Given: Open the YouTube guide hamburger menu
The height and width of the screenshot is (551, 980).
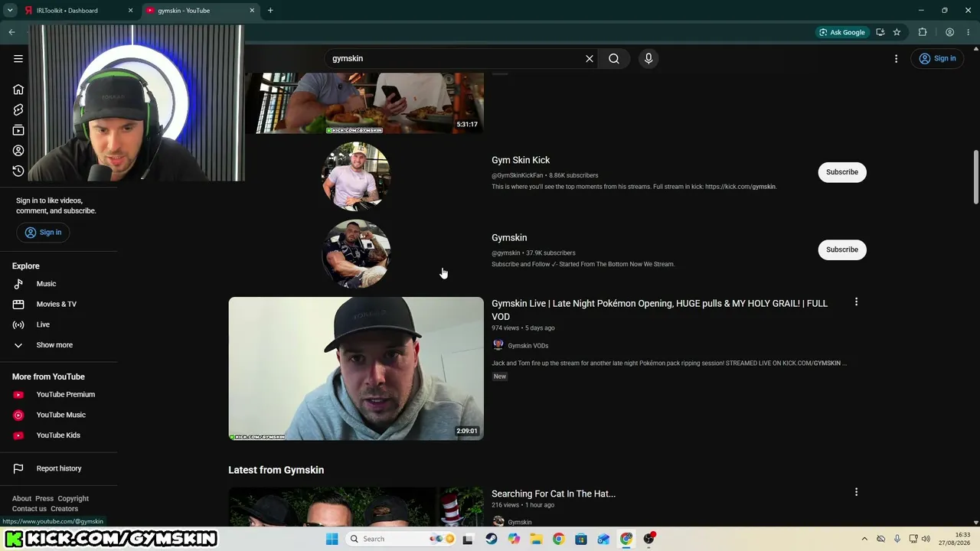Looking at the screenshot, I should click(x=18, y=58).
